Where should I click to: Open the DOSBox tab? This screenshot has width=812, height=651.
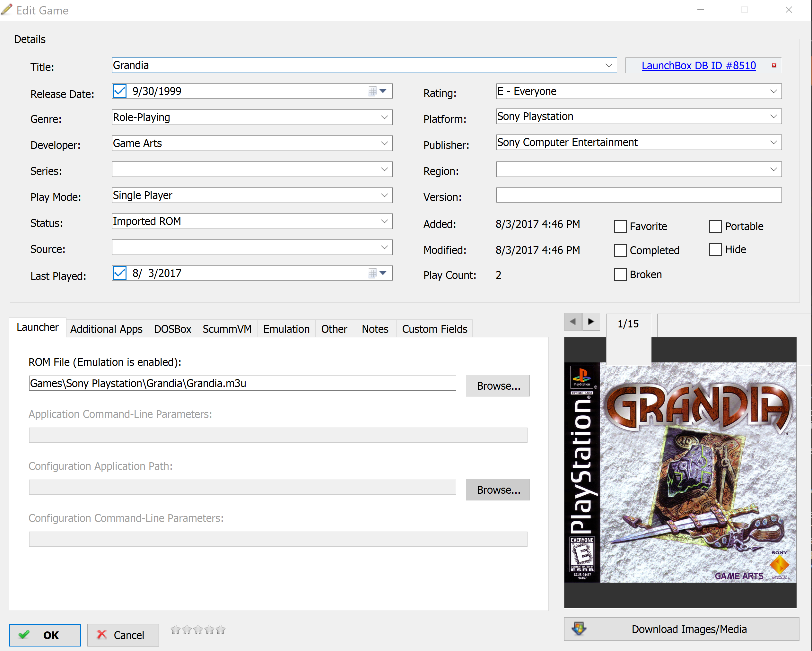[x=172, y=329]
